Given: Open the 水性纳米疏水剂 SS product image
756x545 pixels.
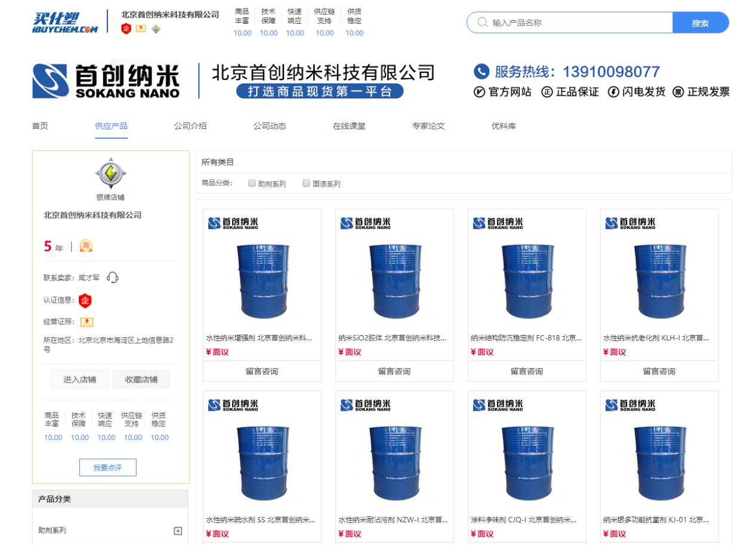Looking at the screenshot, I should point(262,452).
